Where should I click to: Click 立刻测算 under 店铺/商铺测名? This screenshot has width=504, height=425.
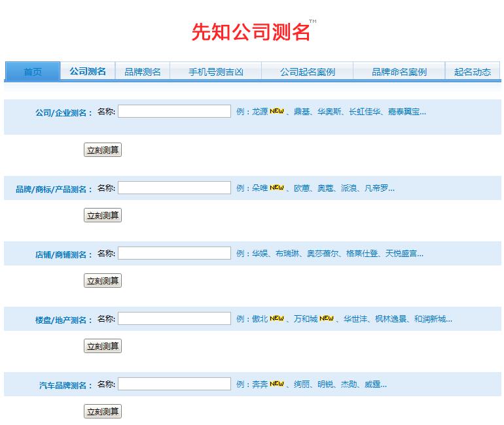[103, 280]
